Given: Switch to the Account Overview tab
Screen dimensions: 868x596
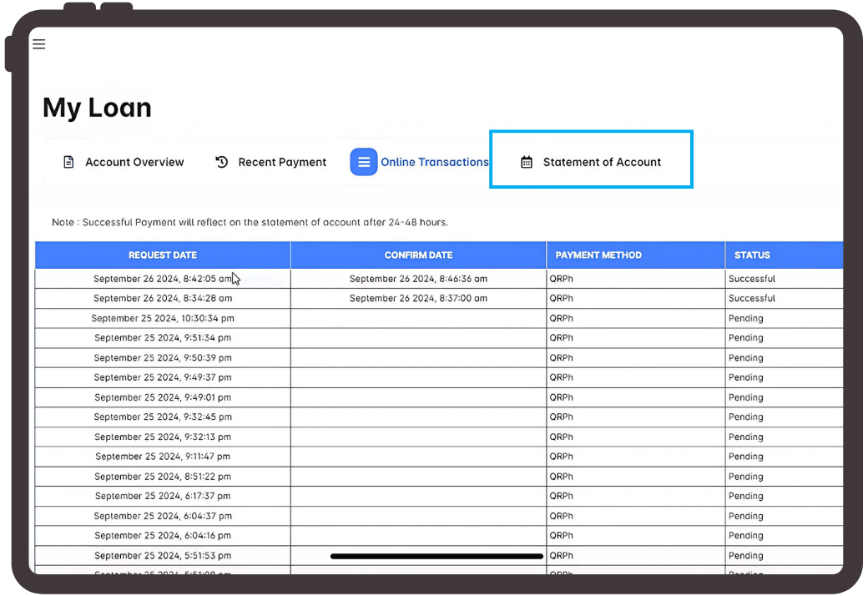Looking at the screenshot, I should tap(134, 162).
